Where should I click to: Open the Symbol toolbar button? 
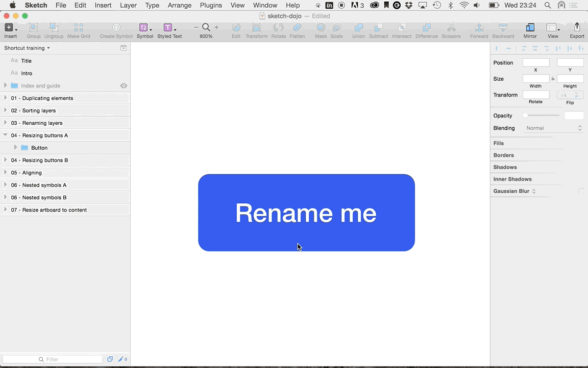pyautogui.click(x=145, y=31)
